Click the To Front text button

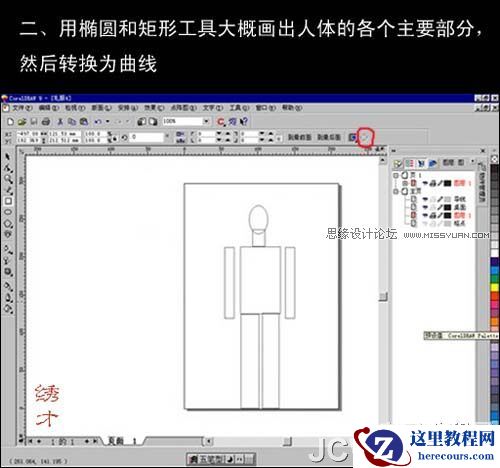pyautogui.click(x=299, y=137)
